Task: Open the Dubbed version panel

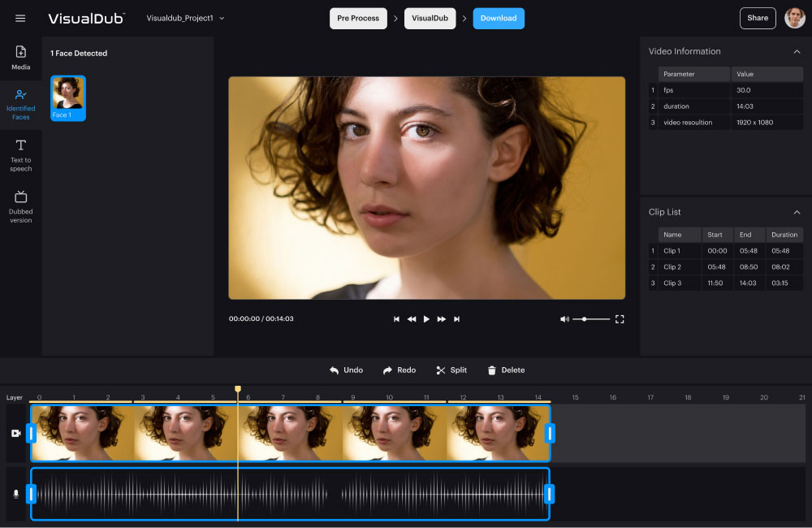Action: tap(21, 206)
